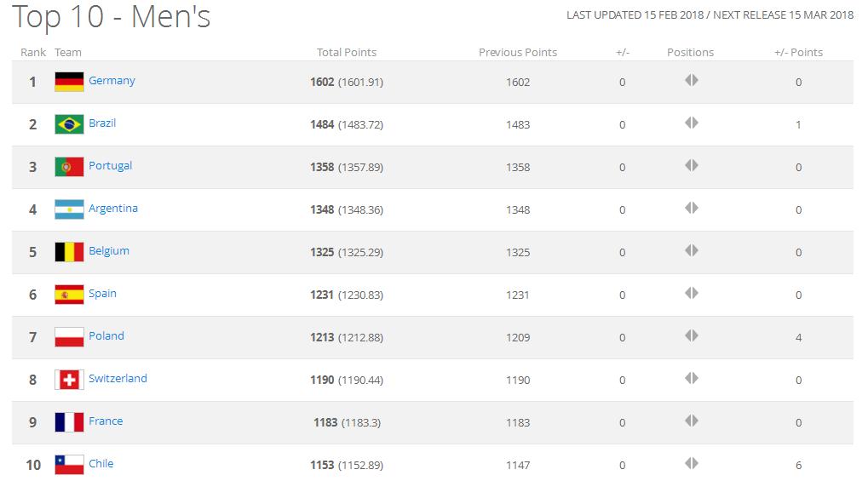868x481 pixels.
Task: Click the Spain flag icon
Action: tap(69, 295)
